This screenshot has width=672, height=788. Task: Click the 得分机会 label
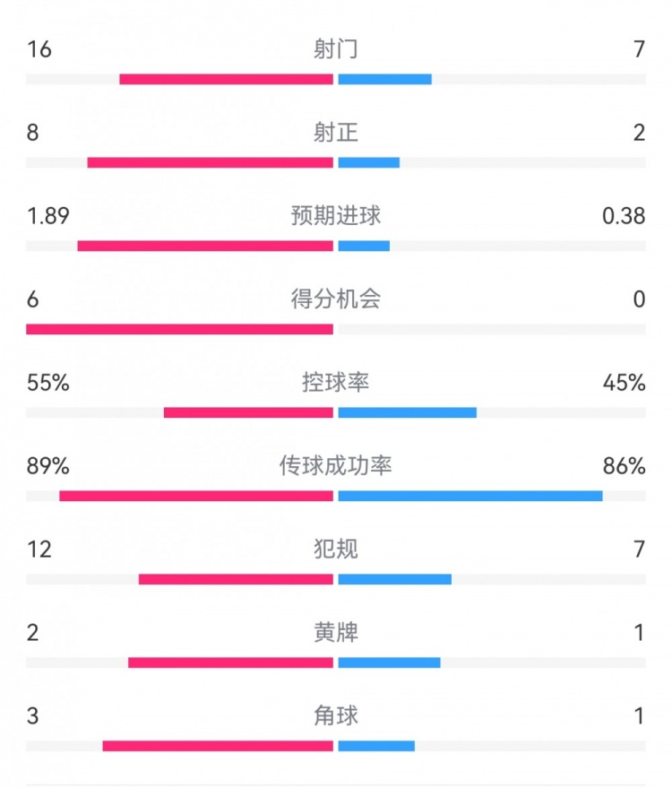click(336, 299)
